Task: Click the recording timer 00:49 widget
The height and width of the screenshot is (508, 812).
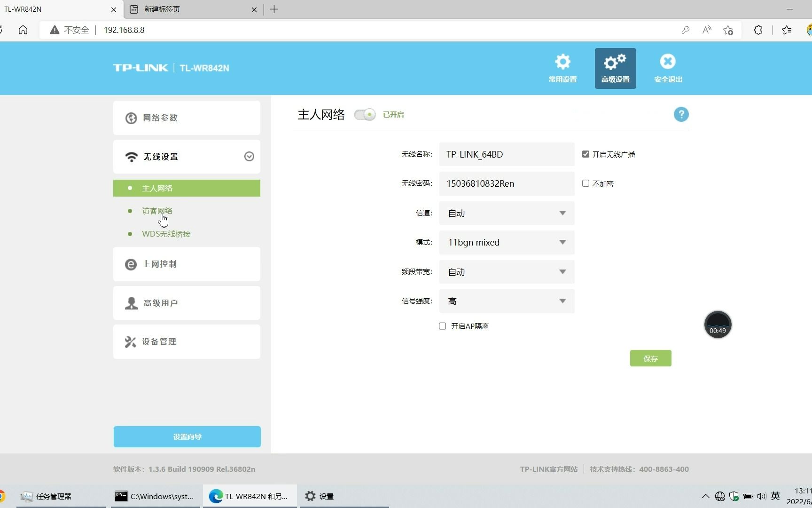Action: (718, 325)
